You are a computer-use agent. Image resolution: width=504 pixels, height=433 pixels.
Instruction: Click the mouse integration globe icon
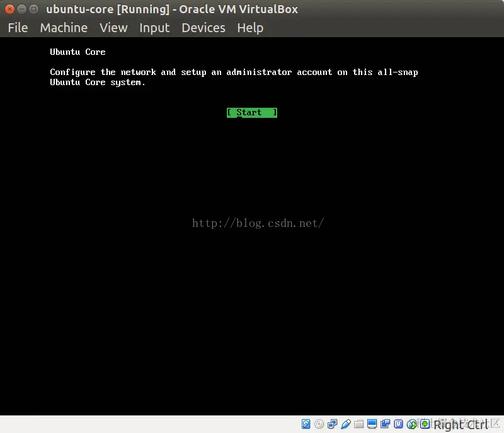[x=411, y=424]
